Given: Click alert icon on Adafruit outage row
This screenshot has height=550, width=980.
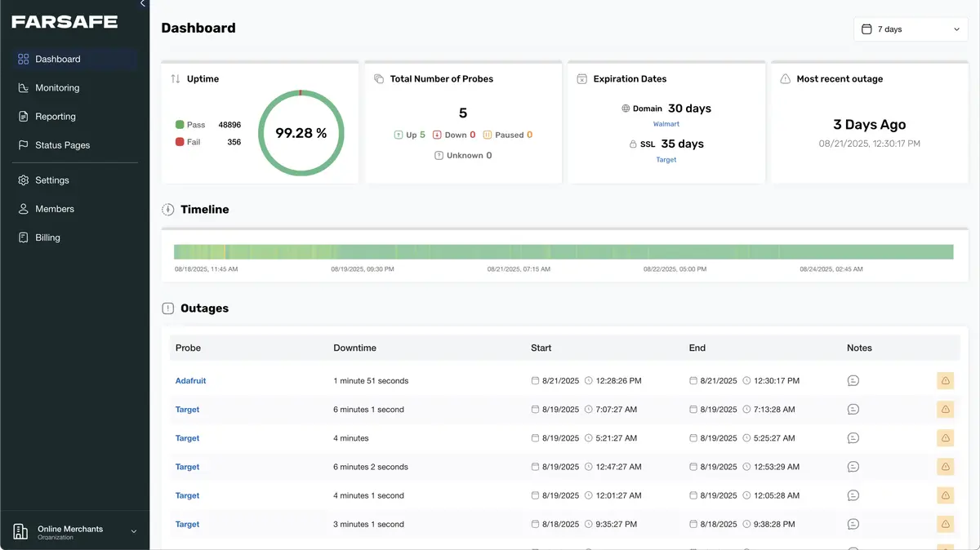Looking at the screenshot, I should (x=945, y=381).
